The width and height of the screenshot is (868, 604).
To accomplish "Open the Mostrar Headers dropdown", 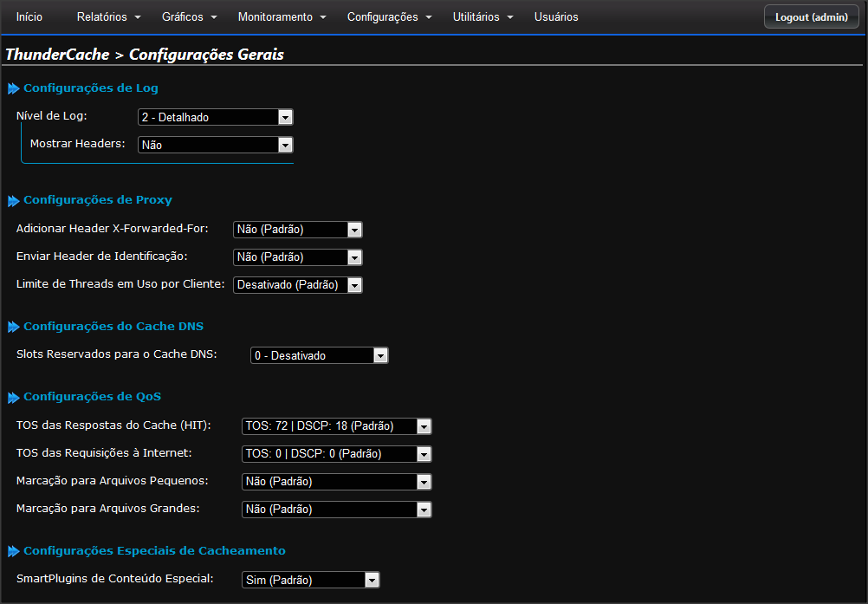I will [216, 145].
